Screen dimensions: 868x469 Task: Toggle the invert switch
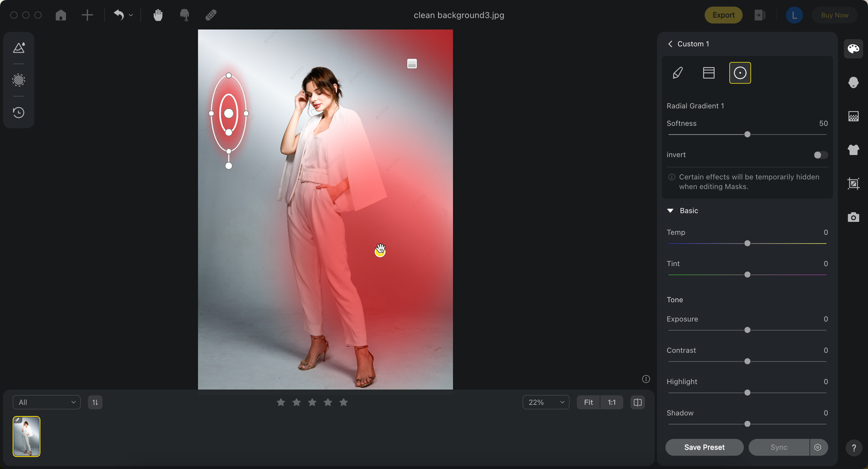820,155
